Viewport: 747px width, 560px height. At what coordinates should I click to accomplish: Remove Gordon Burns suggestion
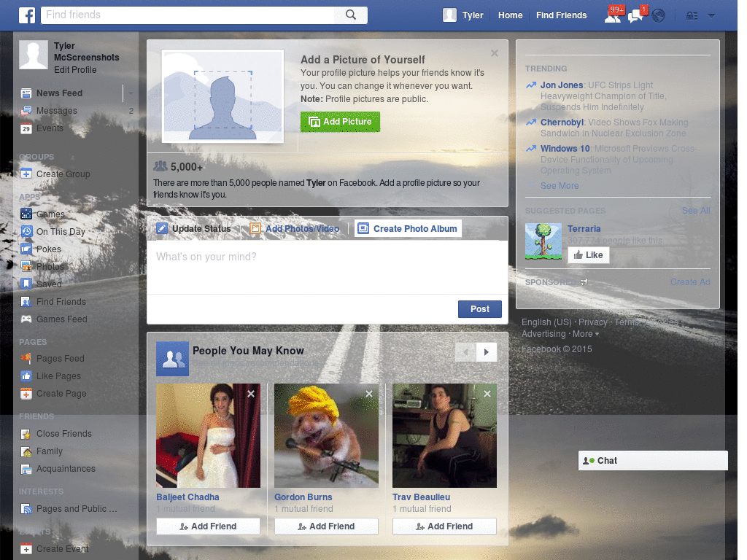(369, 394)
